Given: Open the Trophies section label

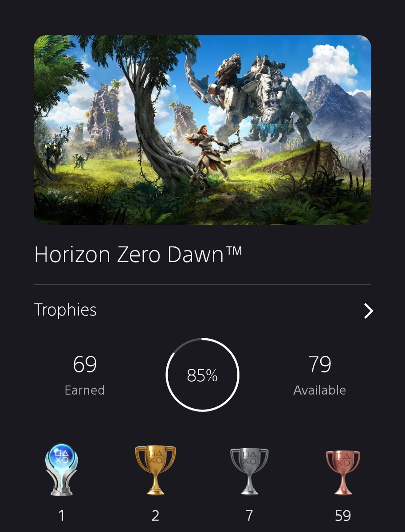Looking at the screenshot, I should (x=65, y=310).
